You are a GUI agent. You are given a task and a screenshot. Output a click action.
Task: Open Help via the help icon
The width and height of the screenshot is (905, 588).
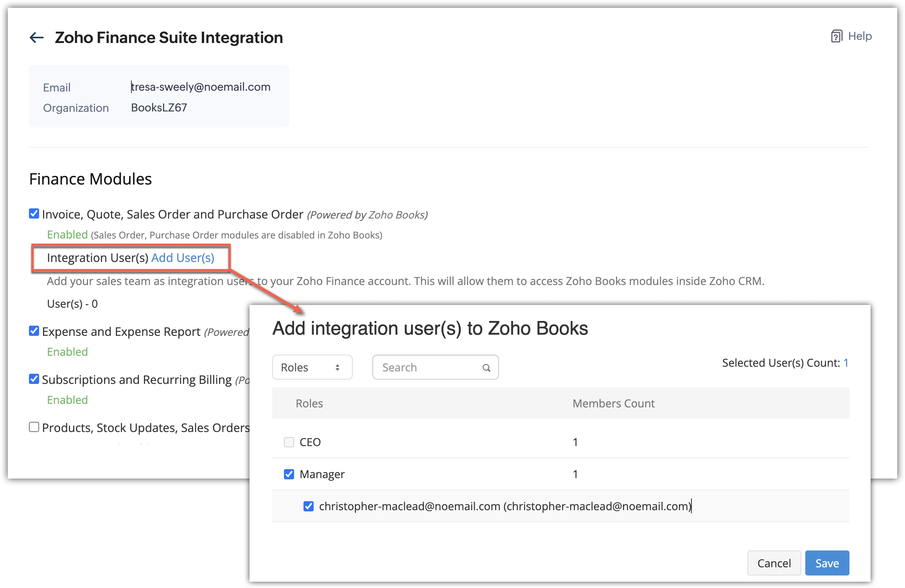[836, 36]
